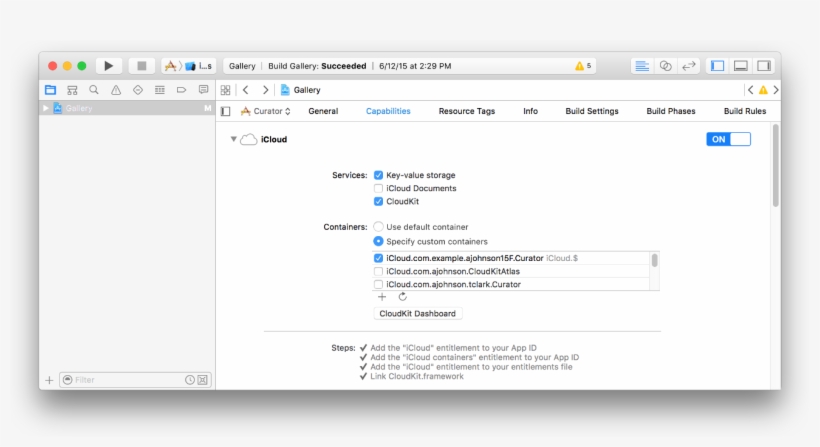Check iCloud.com.ajohnson.tclark.Curator container
820x447 pixels.
click(x=378, y=284)
